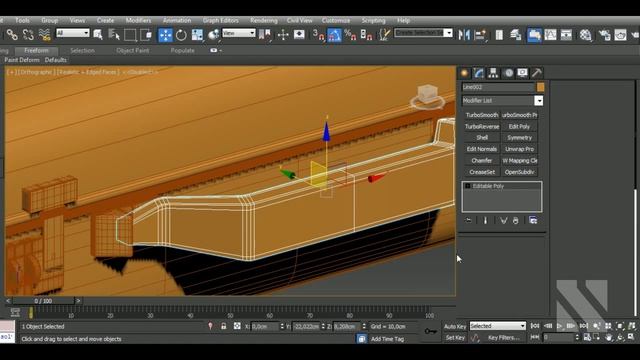Open the selection filter 'All' dropdown
The height and width of the screenshot is (360, 640).
(73, 33)
